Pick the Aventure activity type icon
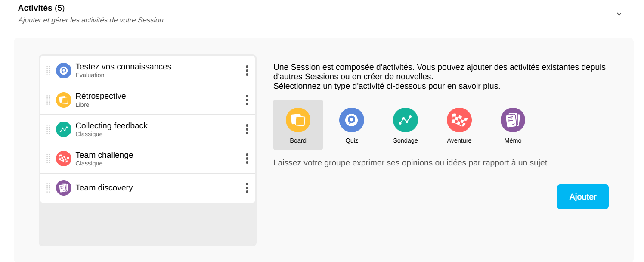 tap(459, 120)
